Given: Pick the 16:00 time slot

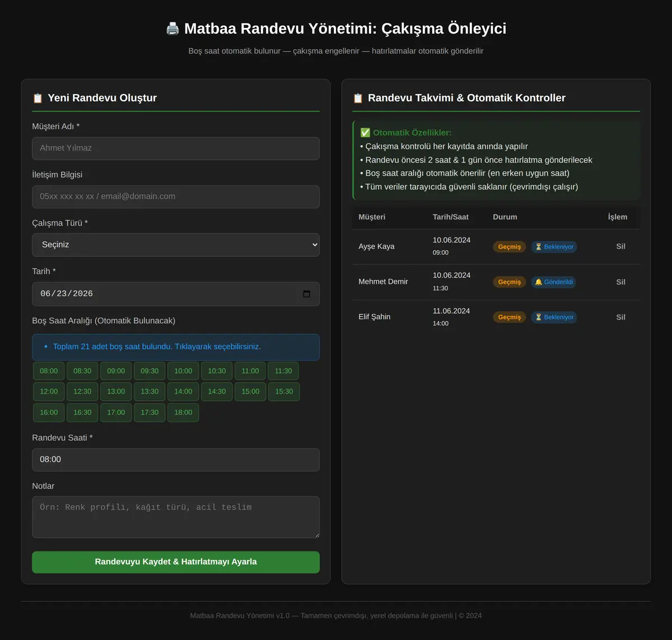Looking at the screenshot, I should pyautogui.click(x=49, y=412).
